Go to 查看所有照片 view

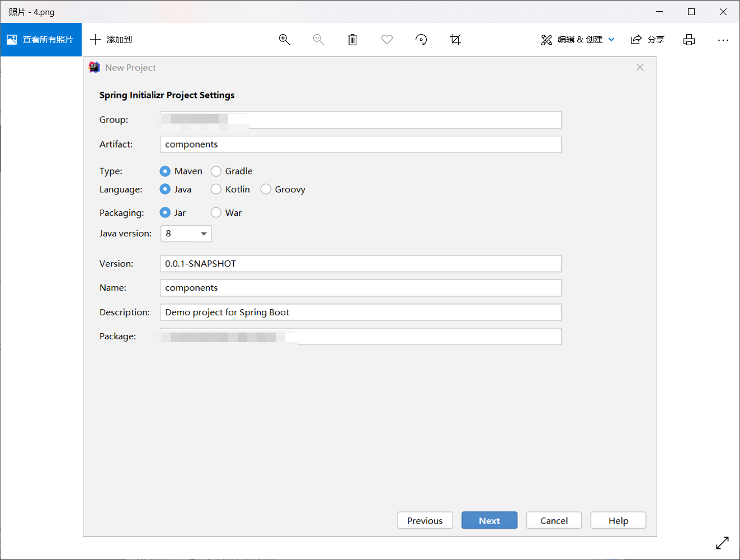click(41, 40)
